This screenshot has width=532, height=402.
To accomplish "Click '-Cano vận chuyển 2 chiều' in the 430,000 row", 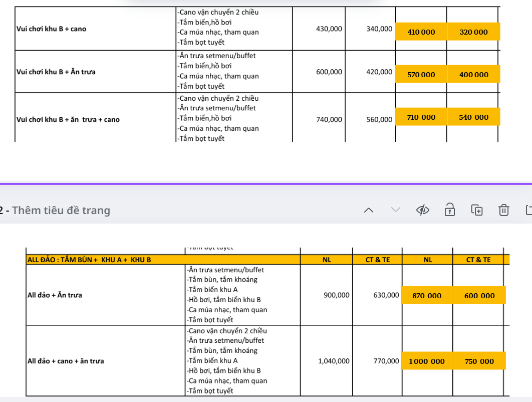I will tap(218, 12).
